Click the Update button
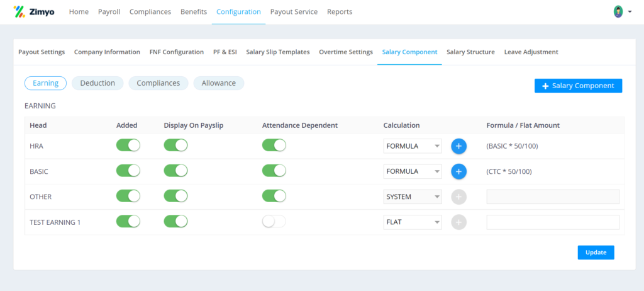Image resolution: width=644 pixels, height=291 pixels. click(x=596, y=253)
